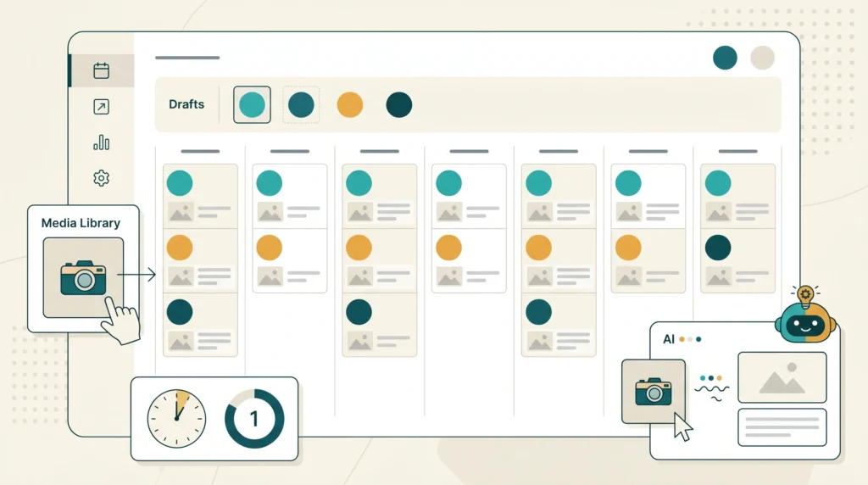This screenshot has height=485, width=868.
Task: Open the orange post card in fourth column
Action: tap(469, 260)
